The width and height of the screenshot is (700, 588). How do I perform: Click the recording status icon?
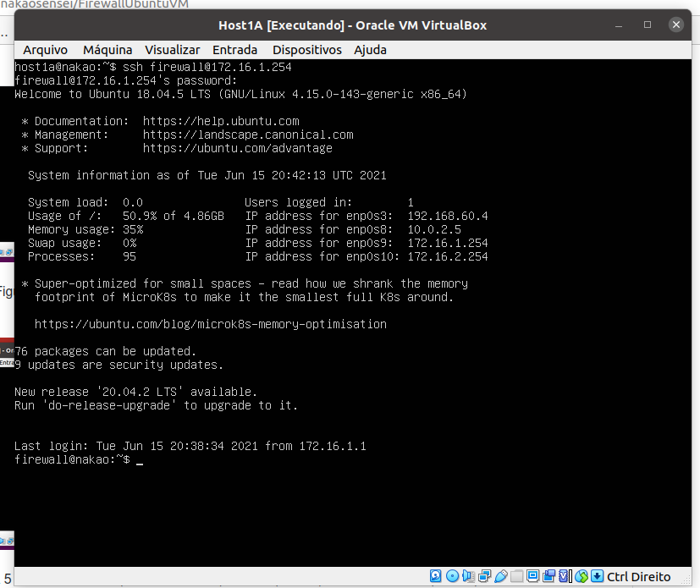549,576
